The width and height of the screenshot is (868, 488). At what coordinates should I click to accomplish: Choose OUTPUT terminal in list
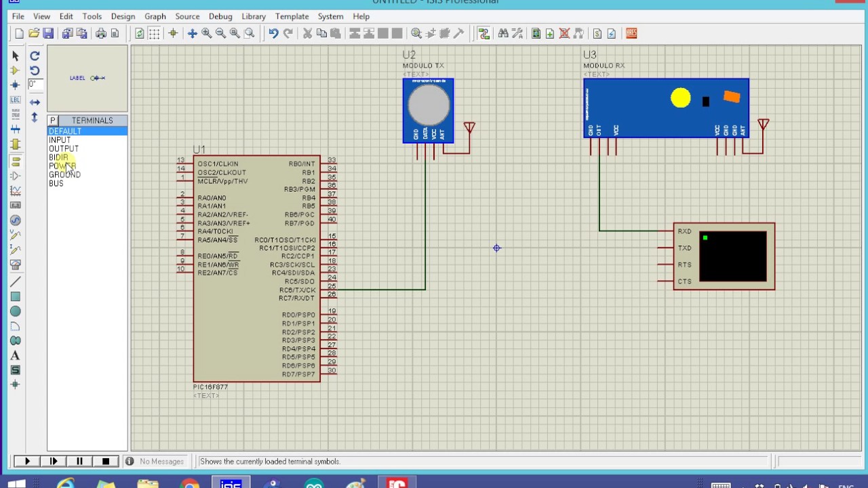coord(87,148)
